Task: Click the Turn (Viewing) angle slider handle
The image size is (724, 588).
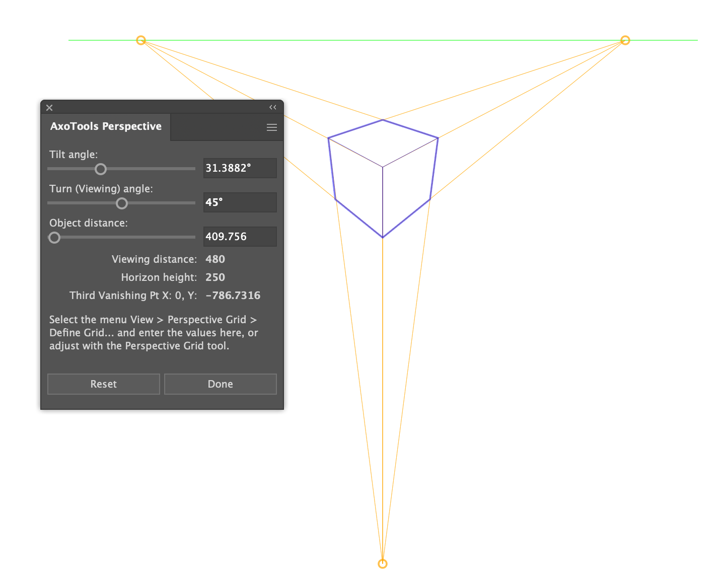Action: pos(122,203)
